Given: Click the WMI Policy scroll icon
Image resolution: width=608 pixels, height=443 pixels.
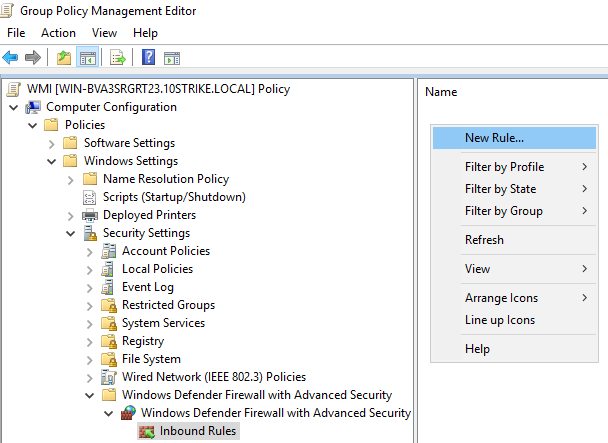Looking at the screenshot, I should [x=14, y=89].
